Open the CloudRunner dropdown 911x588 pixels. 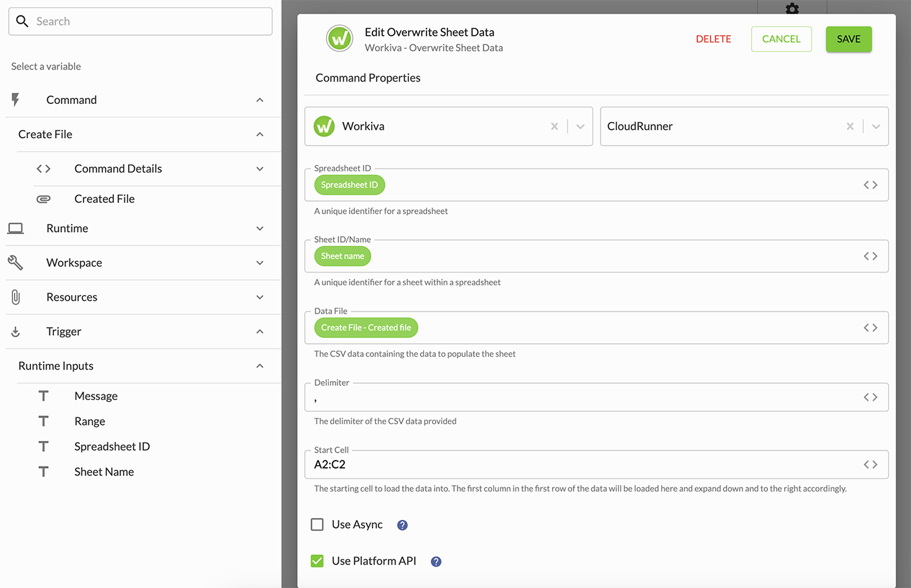coord(876,126)
